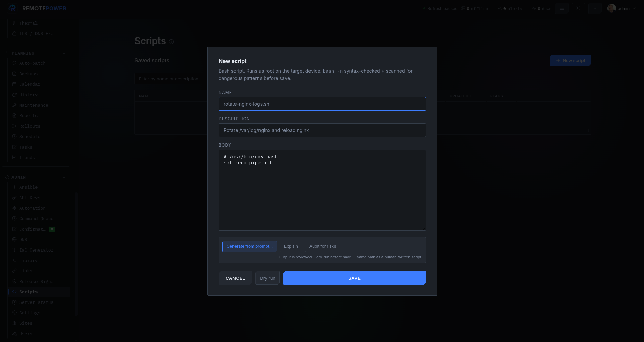Image resolution: width=644 pixels, height=342 pixels.
Task: Click the Rollouts branch icon
Action: [x=14, y=126]
